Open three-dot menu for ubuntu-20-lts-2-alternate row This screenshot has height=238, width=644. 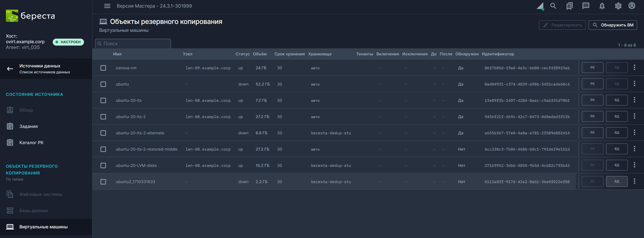634,132
